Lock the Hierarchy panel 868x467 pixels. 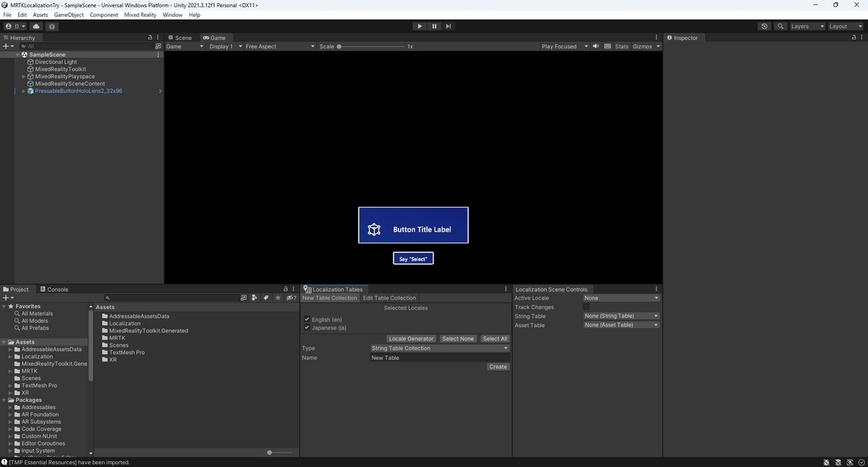(x=150, y=38)
